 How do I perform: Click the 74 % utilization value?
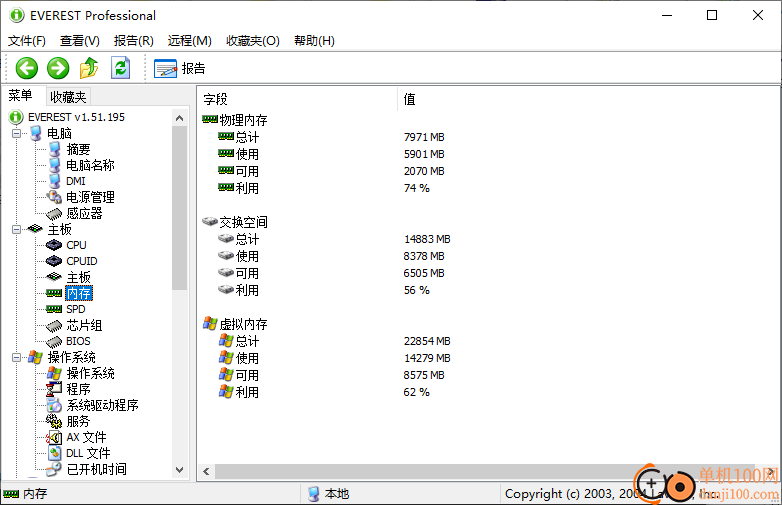[x=416, y=188]
